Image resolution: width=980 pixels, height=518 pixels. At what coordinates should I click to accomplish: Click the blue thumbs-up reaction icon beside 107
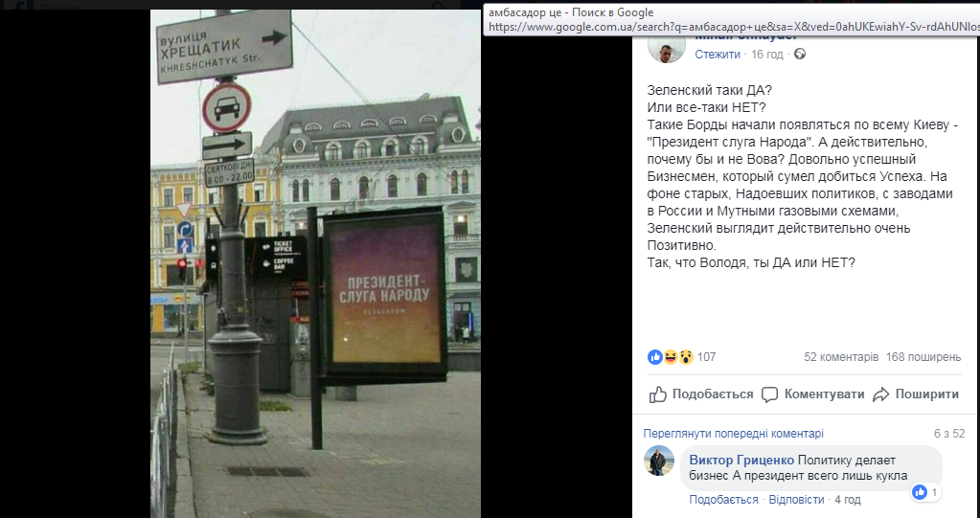[x=655, y=357]
